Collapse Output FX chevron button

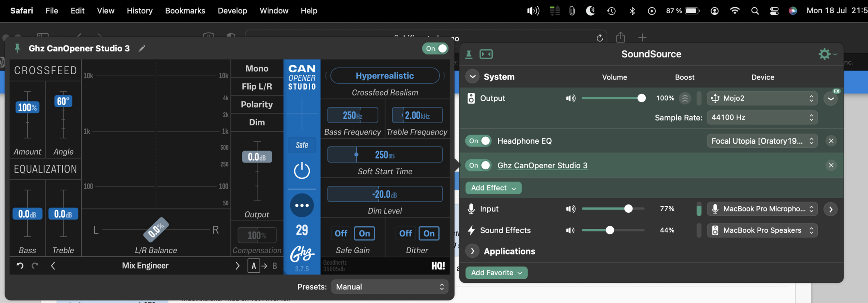click(x=831, y=98)
